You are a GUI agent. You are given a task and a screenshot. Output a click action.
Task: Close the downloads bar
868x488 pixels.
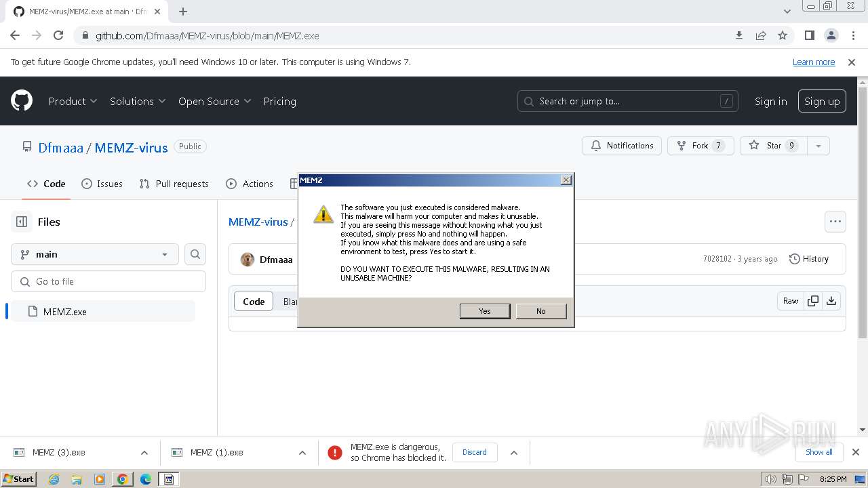(x=856, y=452)
